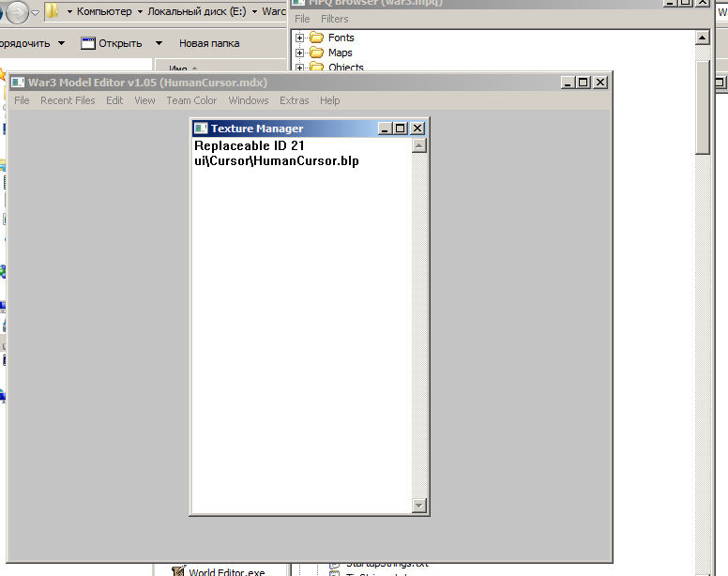
Task: Minimize the War3 Model Editor window
Action: coord(567,83)
